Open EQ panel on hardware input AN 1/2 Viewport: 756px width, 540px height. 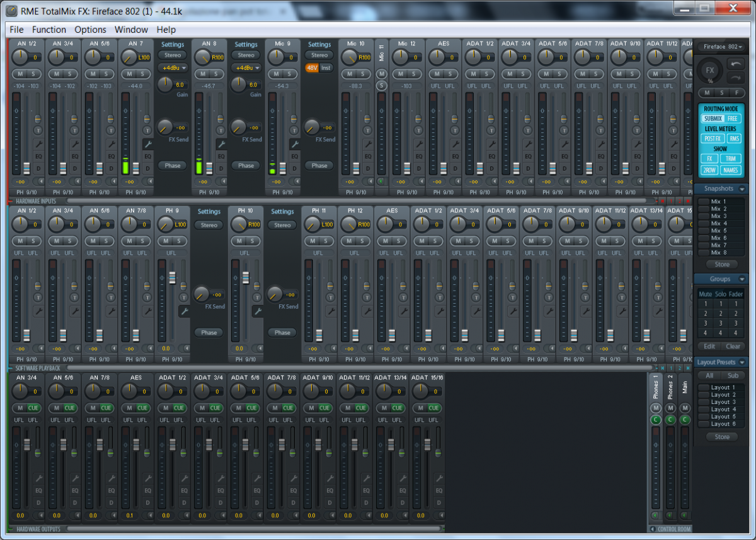coord(38,156)
